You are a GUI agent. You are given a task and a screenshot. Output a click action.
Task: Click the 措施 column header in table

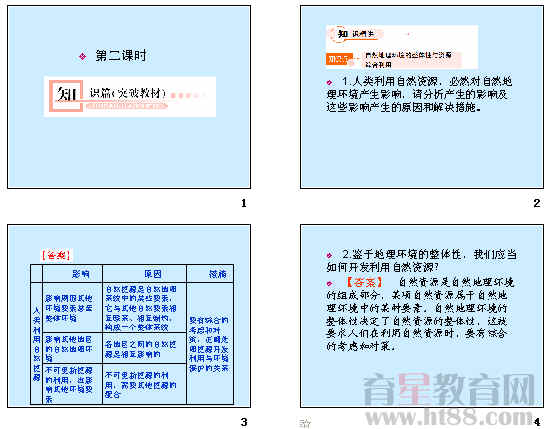[x=217, y=274]
